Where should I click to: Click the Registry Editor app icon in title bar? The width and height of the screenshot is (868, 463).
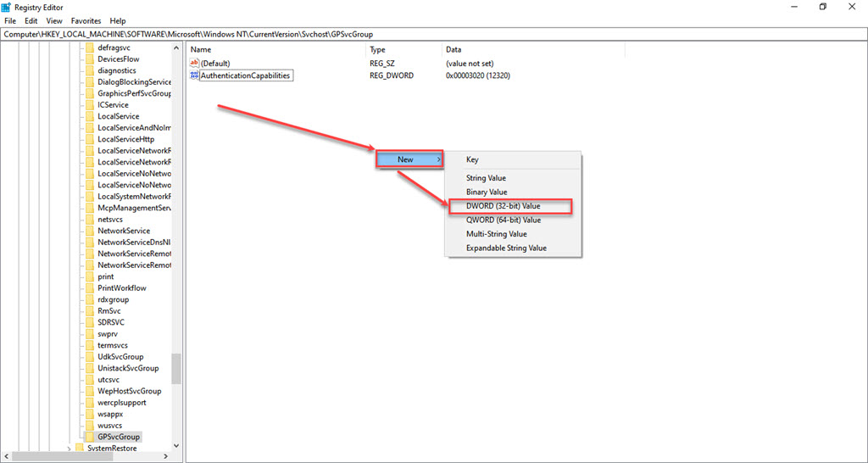coord(7,7)
